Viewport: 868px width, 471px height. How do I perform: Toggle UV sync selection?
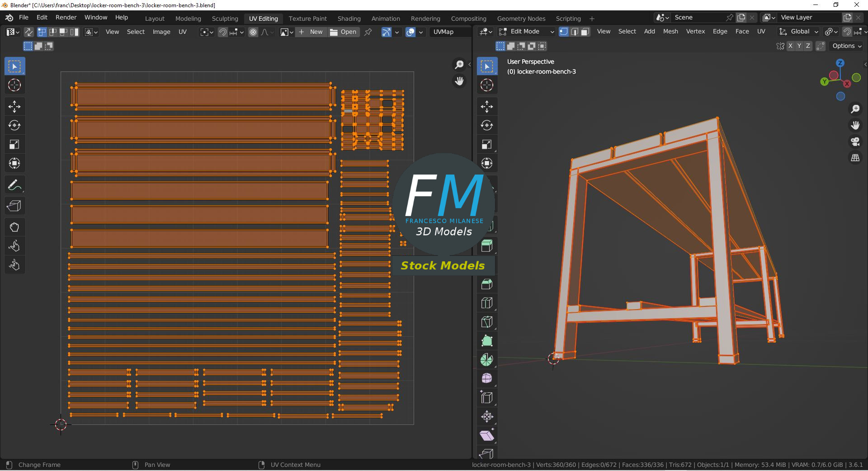(x=28, y=32)
